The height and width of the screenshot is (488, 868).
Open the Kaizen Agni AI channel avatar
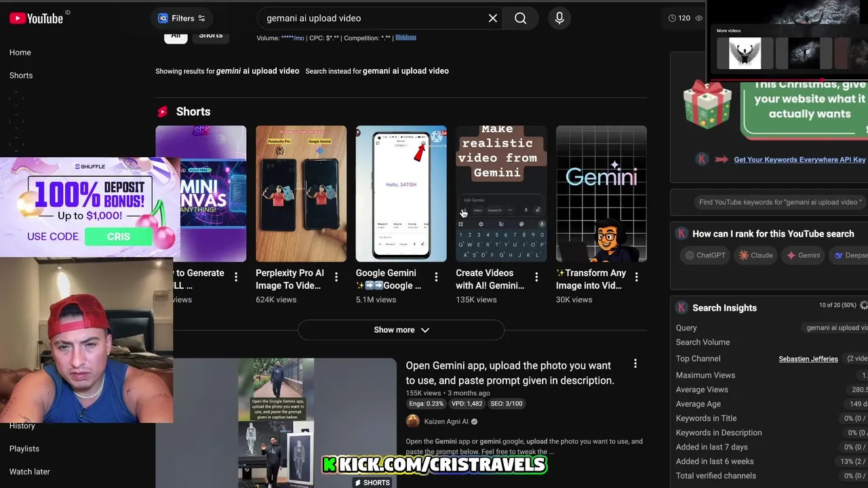tap(412, 422)
